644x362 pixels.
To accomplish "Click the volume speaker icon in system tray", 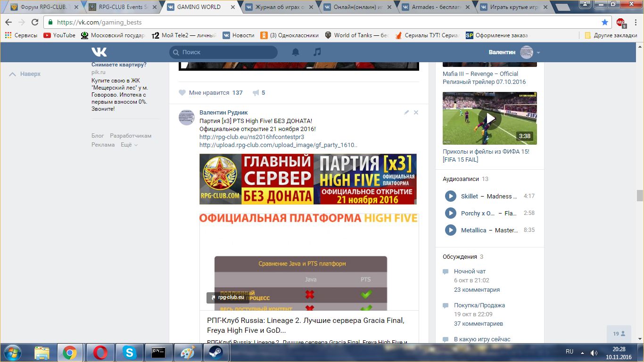I will (x=594, y=353).
